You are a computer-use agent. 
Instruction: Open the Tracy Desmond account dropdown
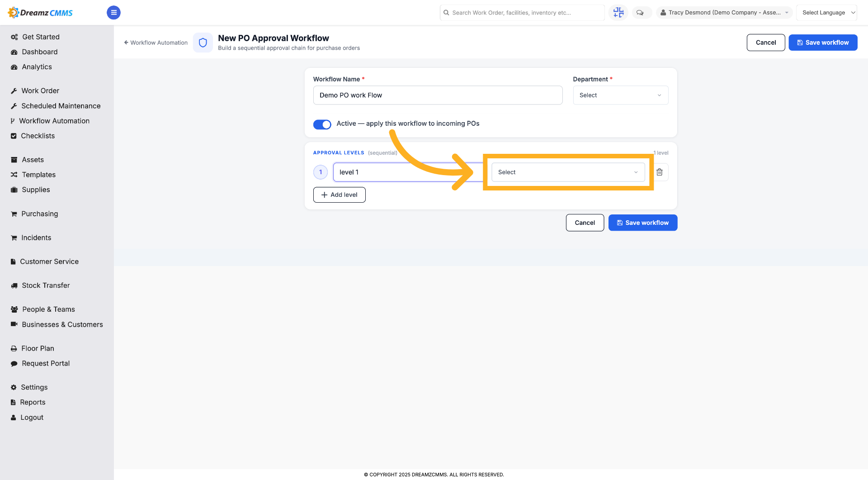tap(724, 13)
